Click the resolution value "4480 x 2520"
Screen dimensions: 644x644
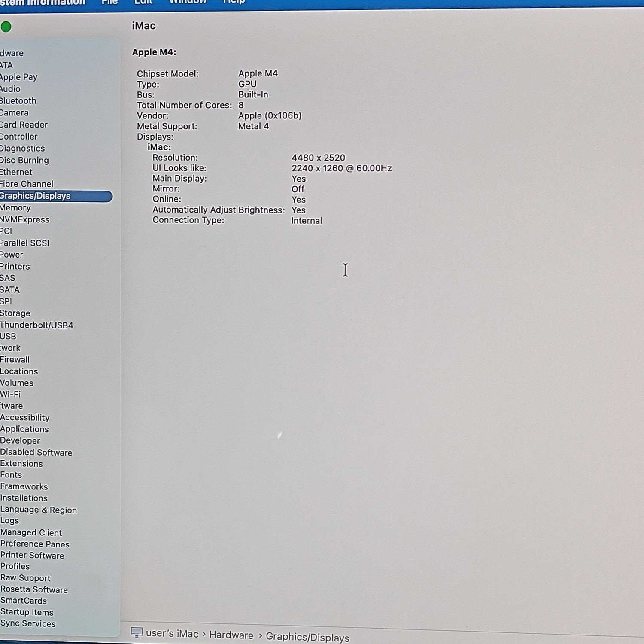coord(319,158)
